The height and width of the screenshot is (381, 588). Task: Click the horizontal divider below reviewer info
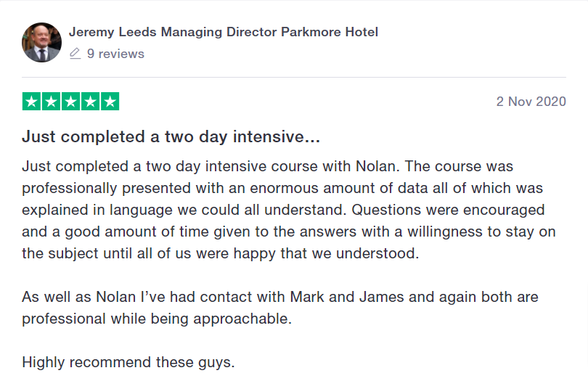coord(294,77)
